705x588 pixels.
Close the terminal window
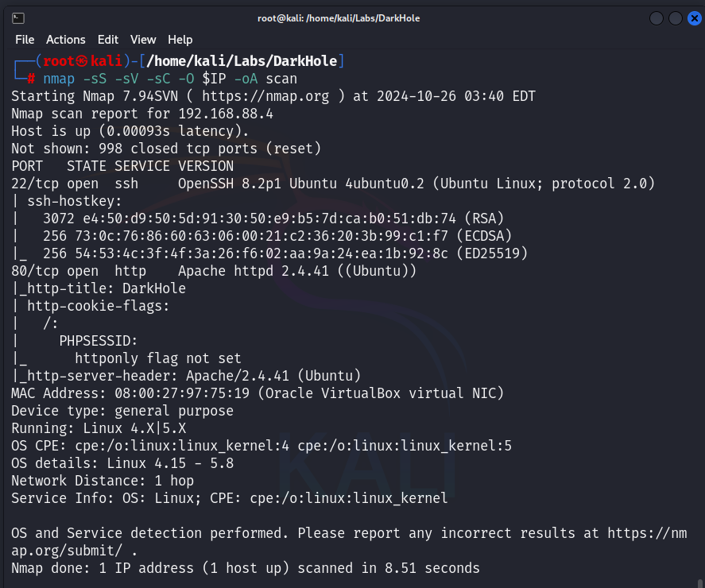pyautogui.click(x=693, y=18)
